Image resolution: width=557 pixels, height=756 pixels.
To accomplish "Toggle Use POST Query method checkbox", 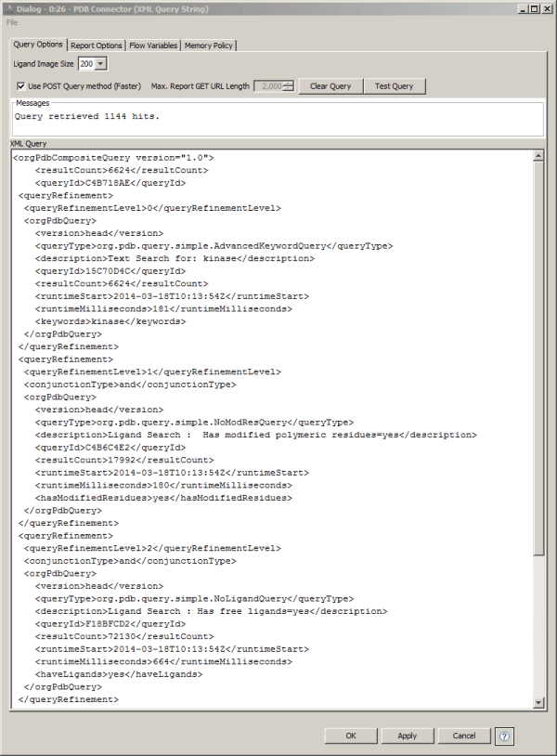I will pos(20,86).
